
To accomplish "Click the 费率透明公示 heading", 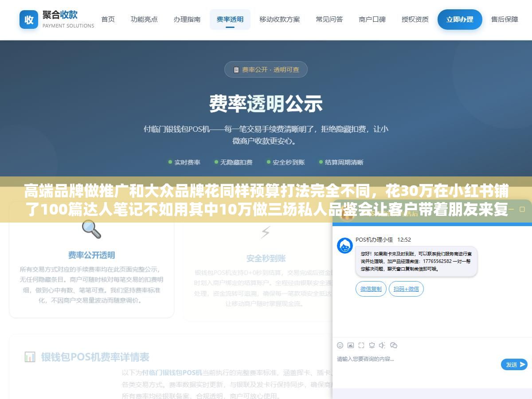I will [266, 104].
